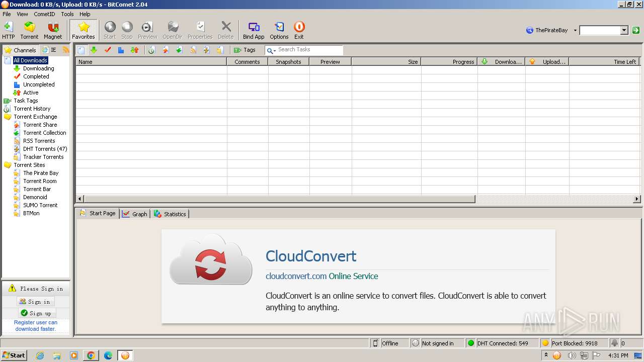Click the Sign in button
Image resolution: width=644 pixels, height=362 pixels.
click(35, 302)
